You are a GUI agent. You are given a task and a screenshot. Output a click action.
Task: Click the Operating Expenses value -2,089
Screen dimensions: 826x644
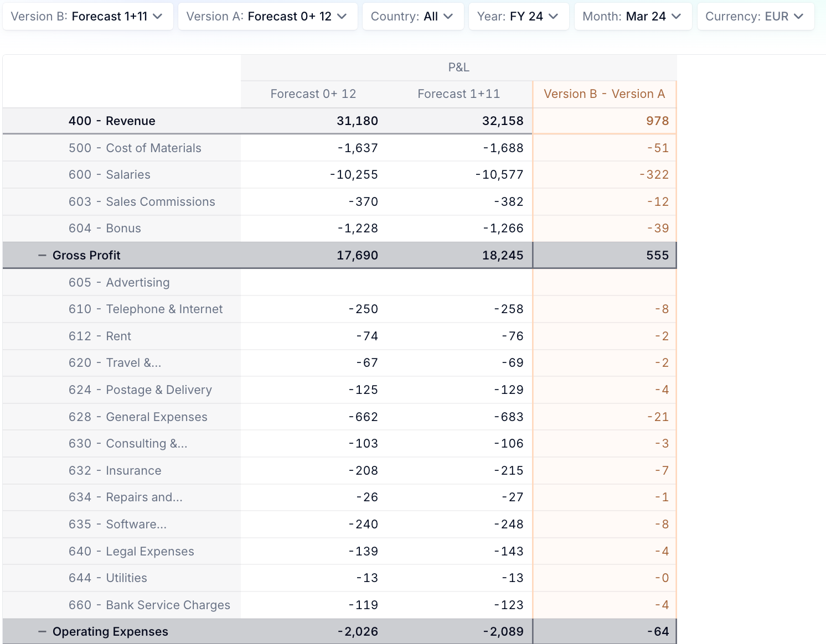click(x=503, y=632)
